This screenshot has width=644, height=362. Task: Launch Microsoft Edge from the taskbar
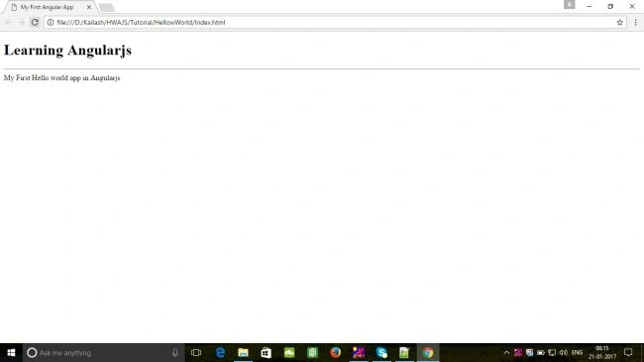click(220, 352)
